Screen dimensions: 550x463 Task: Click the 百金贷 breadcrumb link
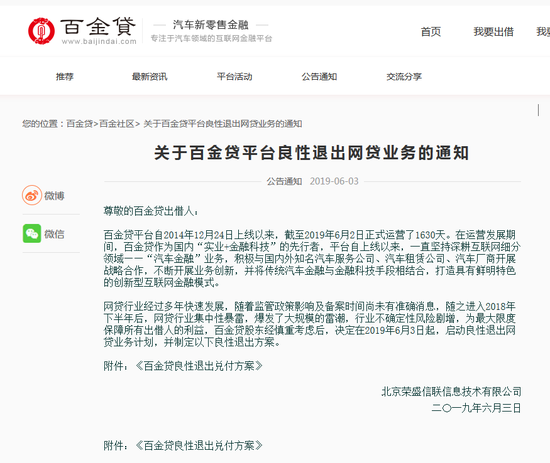click(x=80, y=124)
